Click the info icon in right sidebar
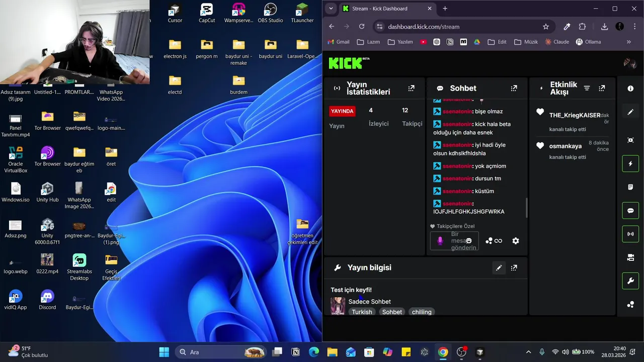The image size is (644, 362). coord(630,88)
